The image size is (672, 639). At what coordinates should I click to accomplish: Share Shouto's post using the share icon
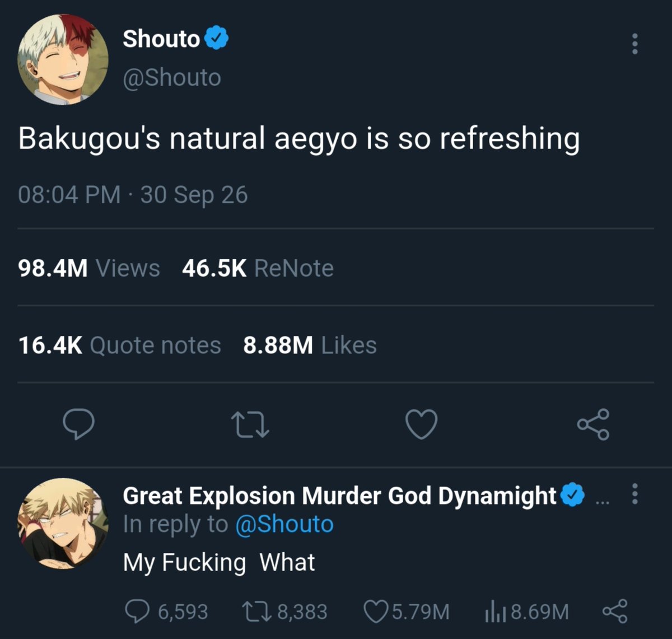coord(593,425)
